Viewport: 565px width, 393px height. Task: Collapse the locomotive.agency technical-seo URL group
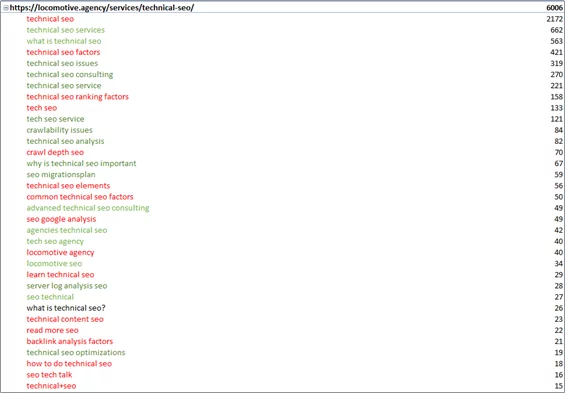5,8
